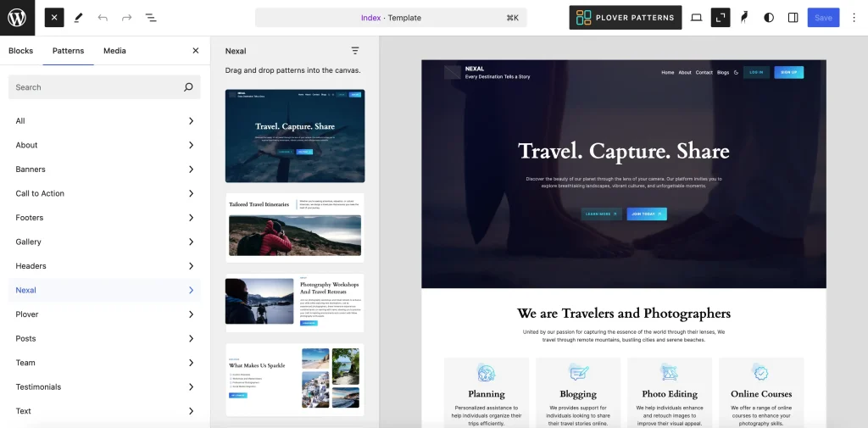Open the Styles half-circle icon
The width and height of the screenshot is (868, 428).
(x=769, y=17)
